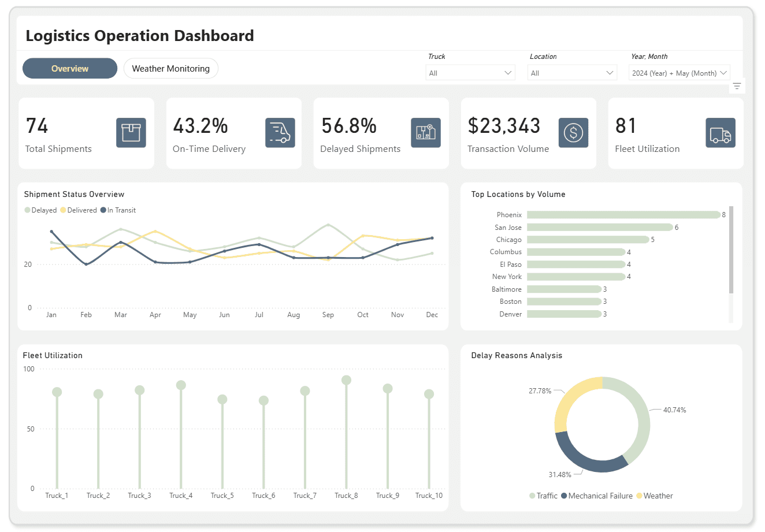This screenshot has height=532, width=765.
Task: Click the Delayed Shipments package icon
Action: coord(426,133)
